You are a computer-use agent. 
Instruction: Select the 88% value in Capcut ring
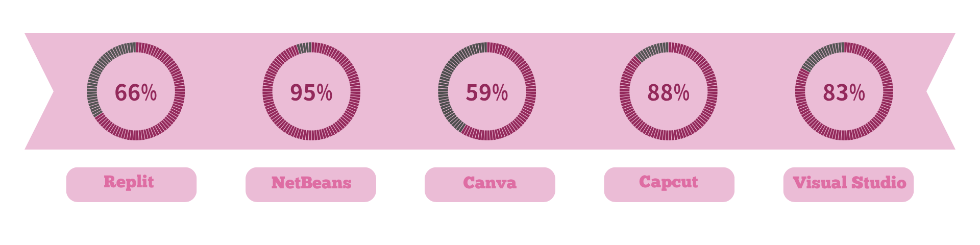click(x=669, y=92)
